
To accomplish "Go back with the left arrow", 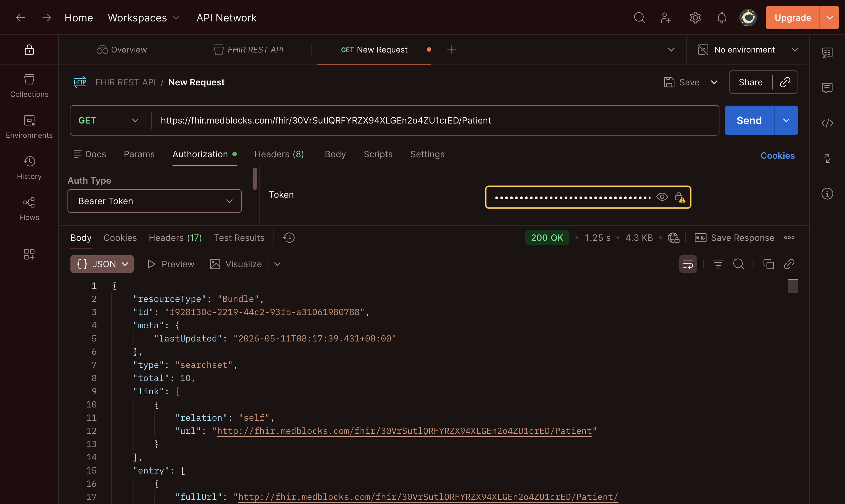I will tap(21, 18).
